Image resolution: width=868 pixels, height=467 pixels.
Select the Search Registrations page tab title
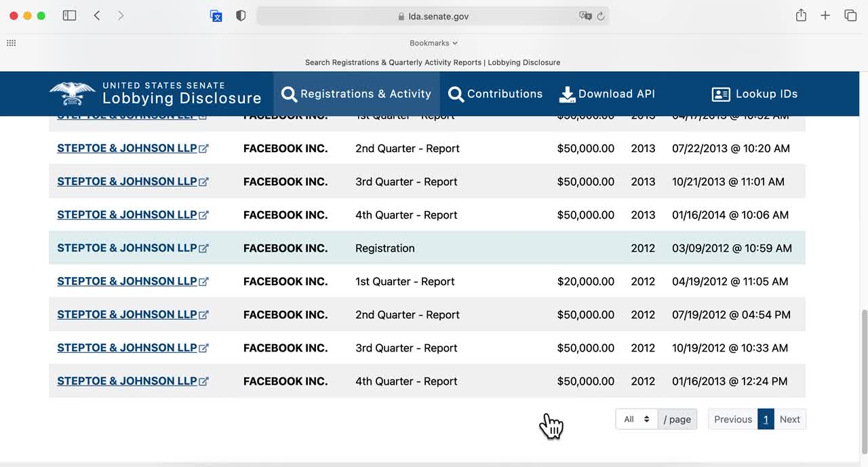click(433, 62)
